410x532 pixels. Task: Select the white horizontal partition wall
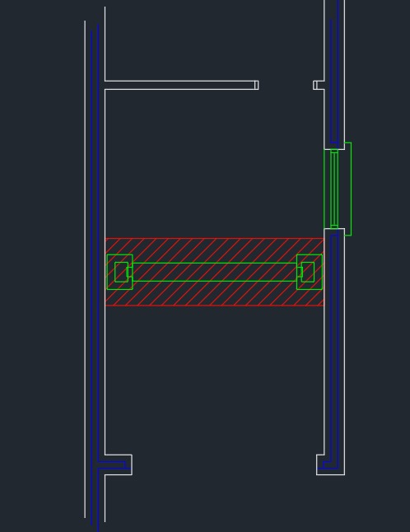[x=179, y=85]
